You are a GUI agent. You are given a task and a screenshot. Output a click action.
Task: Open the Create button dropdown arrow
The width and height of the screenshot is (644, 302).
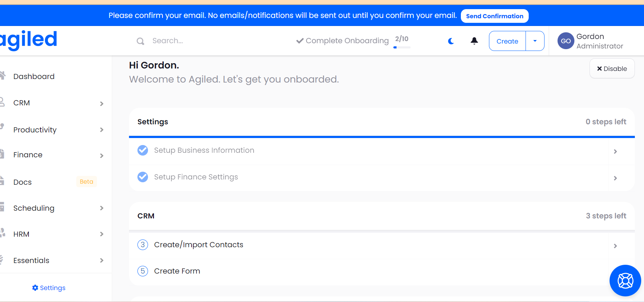click(535, 41)
